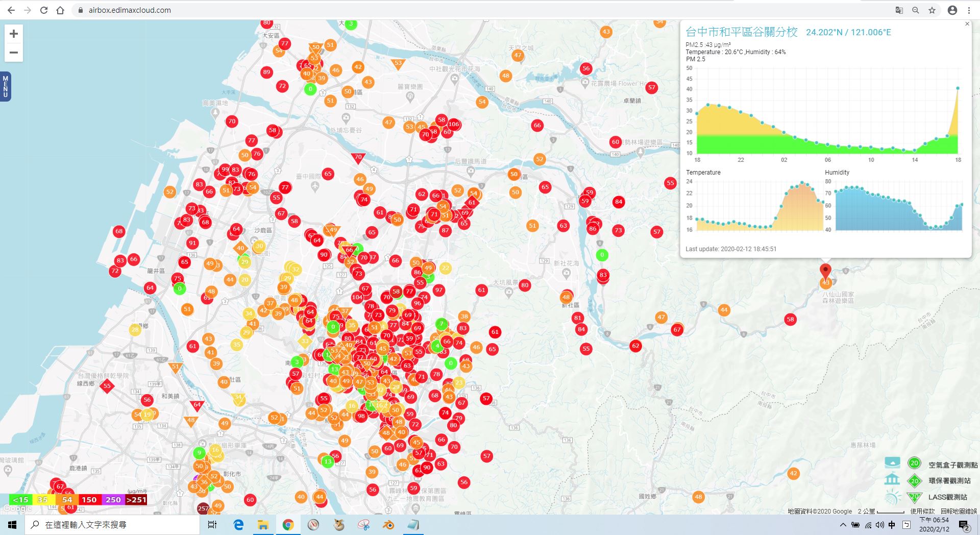Expand hidden system tray icons
980x535 pixels.
tap(843, 525)
